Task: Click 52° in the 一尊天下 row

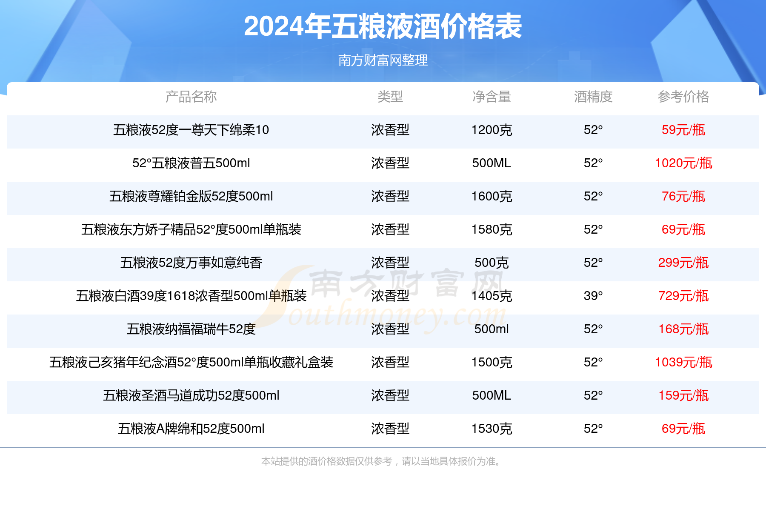Action: click(593, 130)
